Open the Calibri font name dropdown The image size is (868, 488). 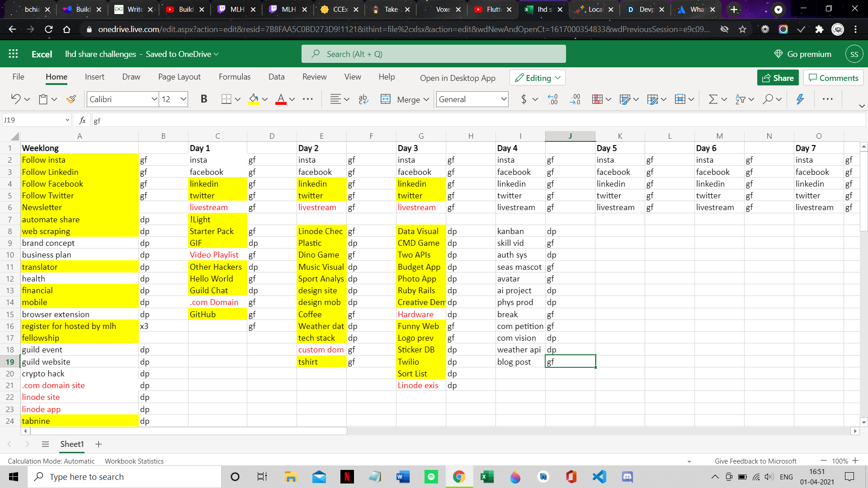coord(154,99)
